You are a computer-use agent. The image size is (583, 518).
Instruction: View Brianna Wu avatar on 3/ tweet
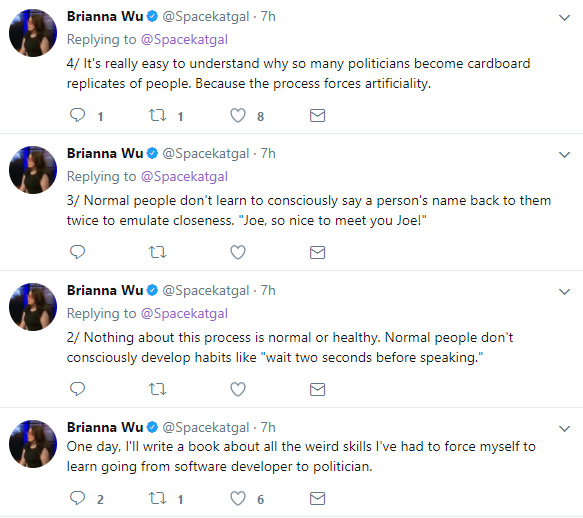point(33,170)
